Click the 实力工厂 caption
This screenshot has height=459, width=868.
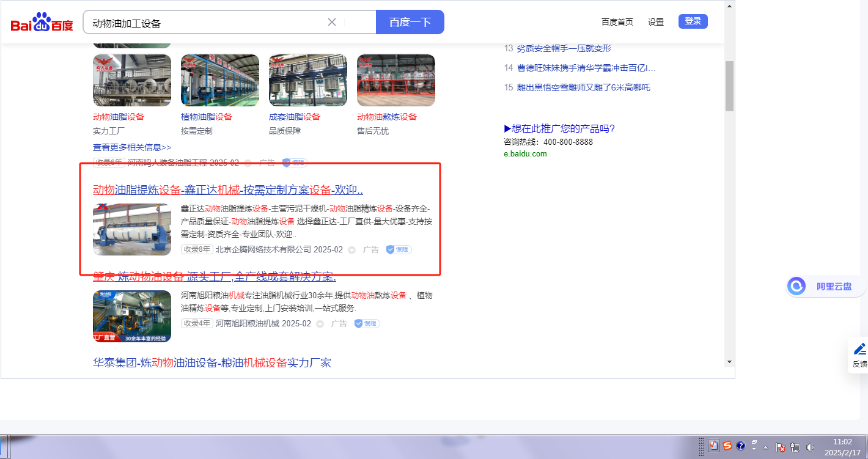coord(110,131)
